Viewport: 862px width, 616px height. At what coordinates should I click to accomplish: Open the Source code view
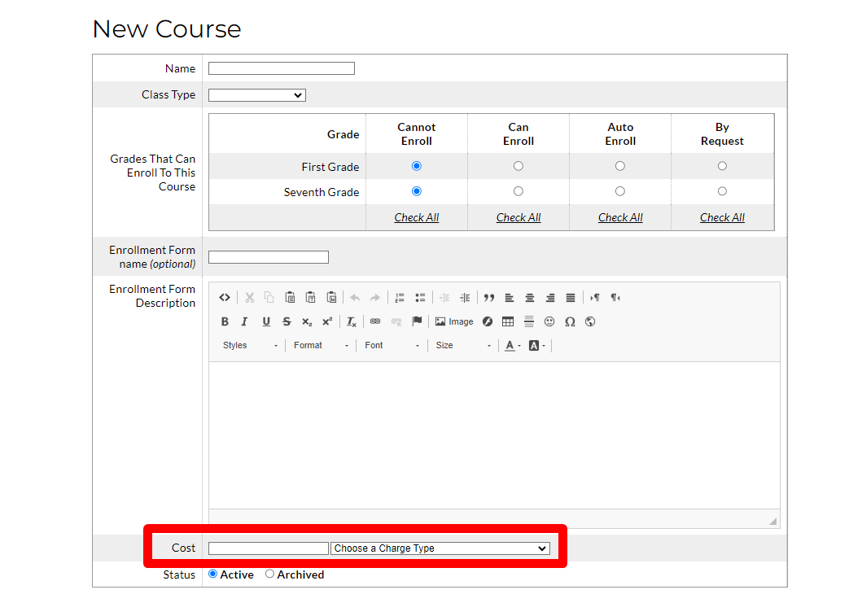pyautogui.click(x=225, y=297)
